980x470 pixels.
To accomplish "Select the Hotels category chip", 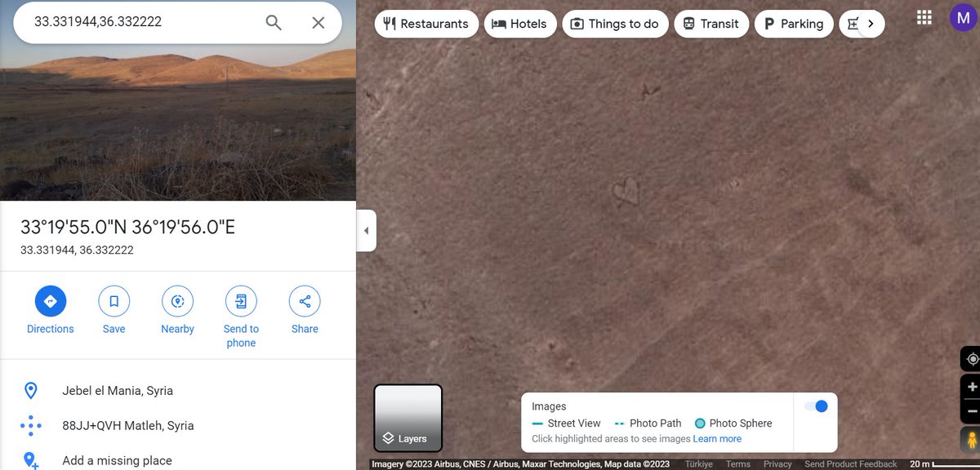I will 520,24.
